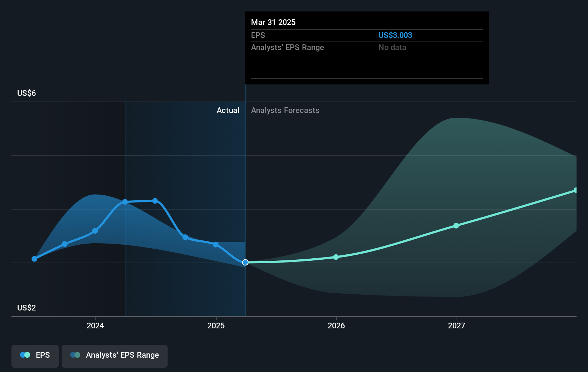Select the 2027 forecast EPS point

pyautogui.click(x=456, y=226)
